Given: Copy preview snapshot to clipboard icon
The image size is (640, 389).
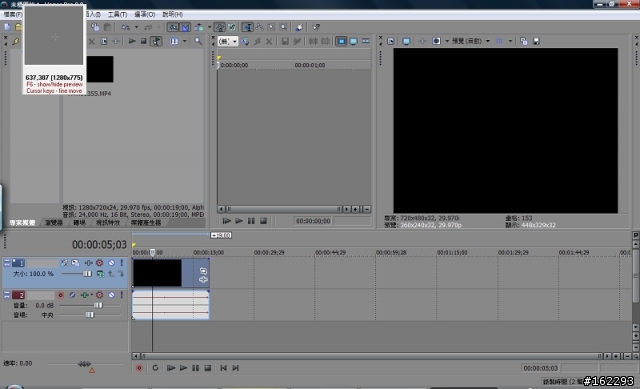Looking at the screenshot, I should point(524,41).
